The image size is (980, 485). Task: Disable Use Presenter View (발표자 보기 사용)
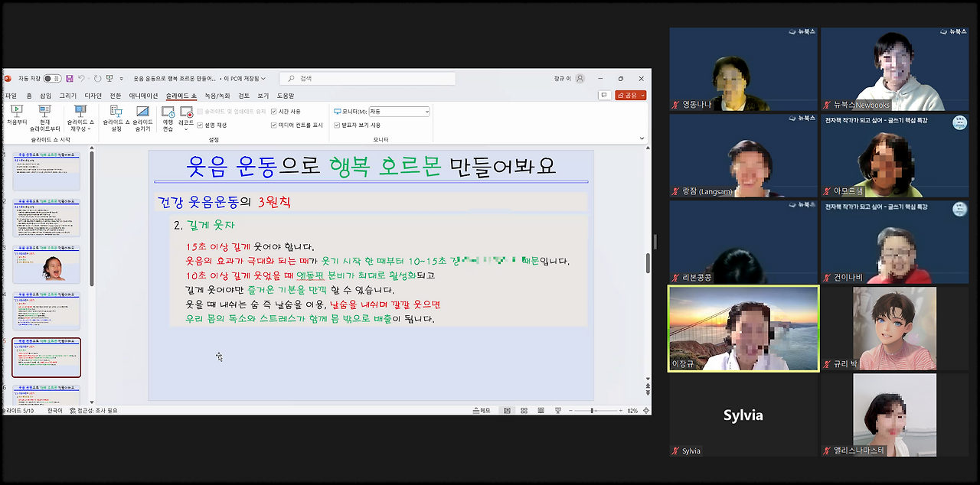[337, 125]
